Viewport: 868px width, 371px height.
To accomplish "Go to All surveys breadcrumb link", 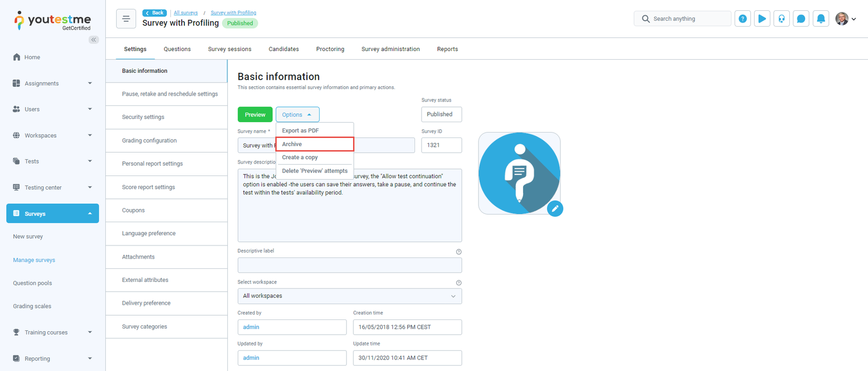I will [186, 12].
